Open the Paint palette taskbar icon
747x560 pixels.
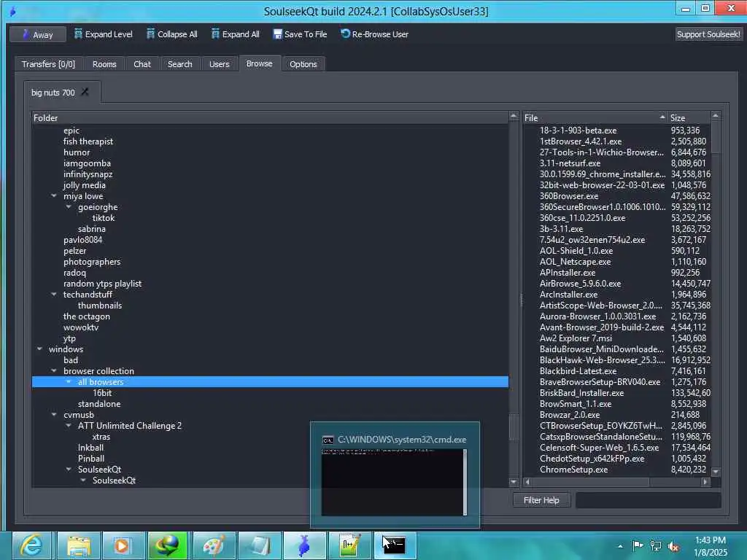coord(213,545)
